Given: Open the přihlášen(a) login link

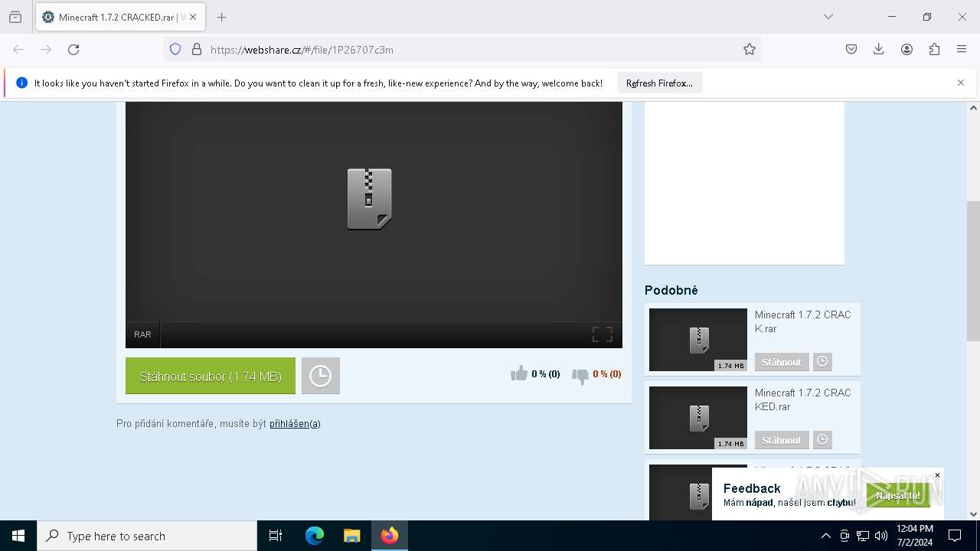Looking at the screenshot, I should tap(295, 423).
